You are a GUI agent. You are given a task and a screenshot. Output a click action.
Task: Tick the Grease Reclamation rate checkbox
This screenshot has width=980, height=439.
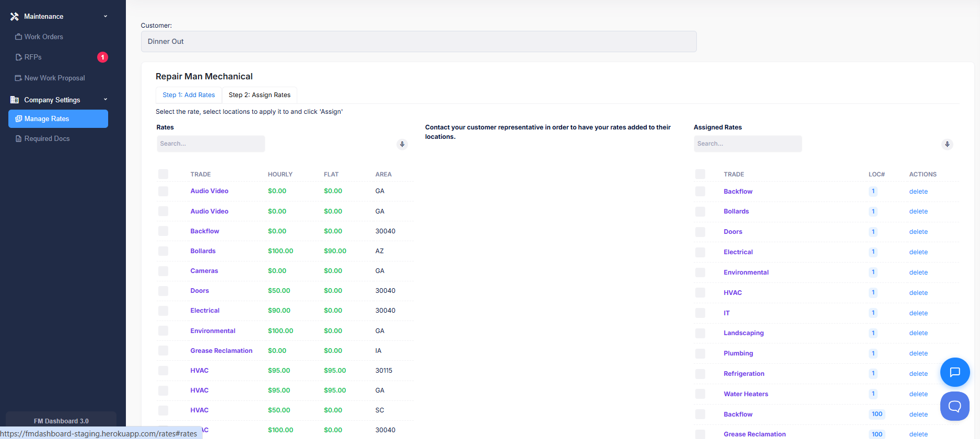pyautogui.click(x=163, y=351)
